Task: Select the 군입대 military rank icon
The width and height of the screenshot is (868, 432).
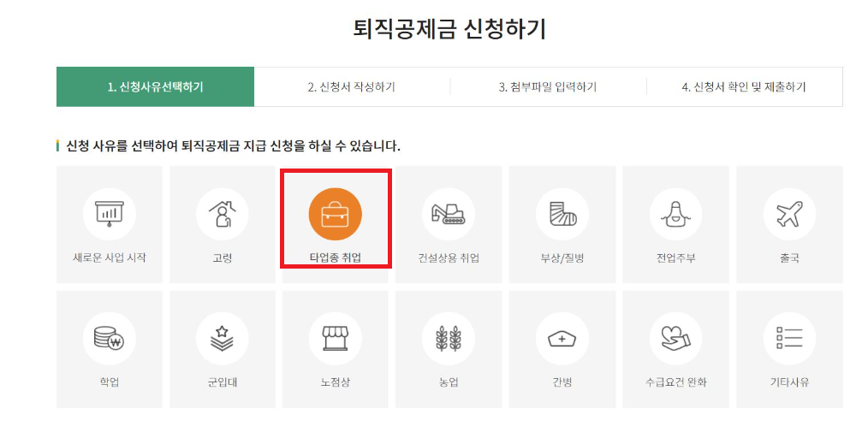Action: 222,339
